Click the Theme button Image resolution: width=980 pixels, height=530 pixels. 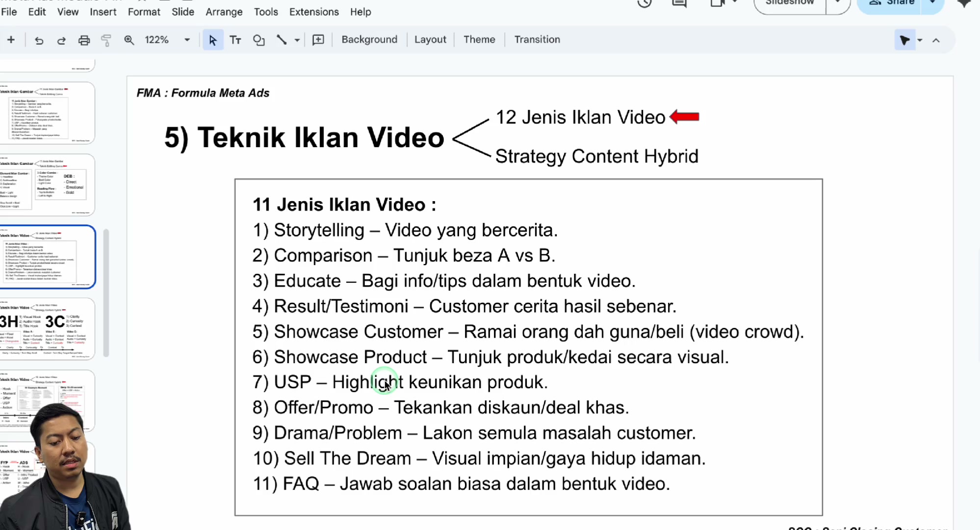coord(479,40)
